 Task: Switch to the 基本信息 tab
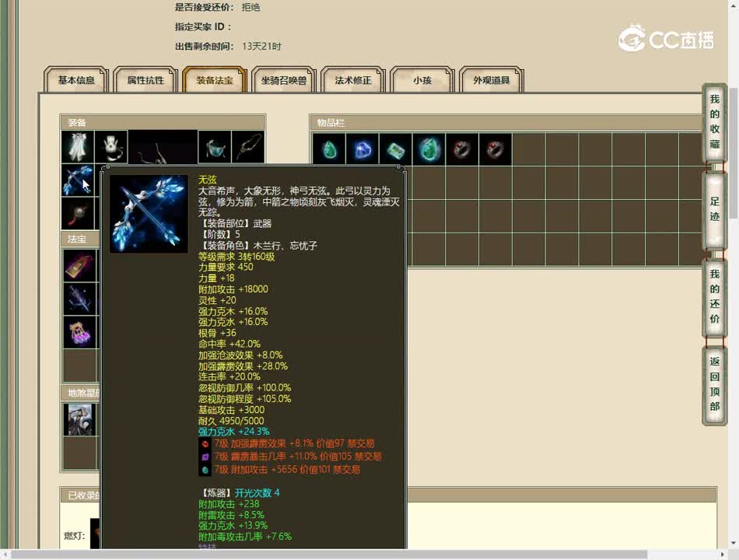pyautogui.click(x=75, y=80)
